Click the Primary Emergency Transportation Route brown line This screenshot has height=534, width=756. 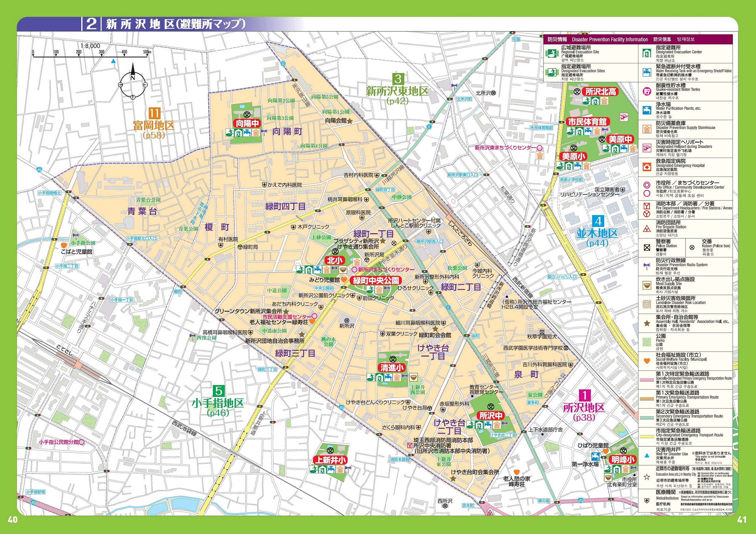(646, 399)
